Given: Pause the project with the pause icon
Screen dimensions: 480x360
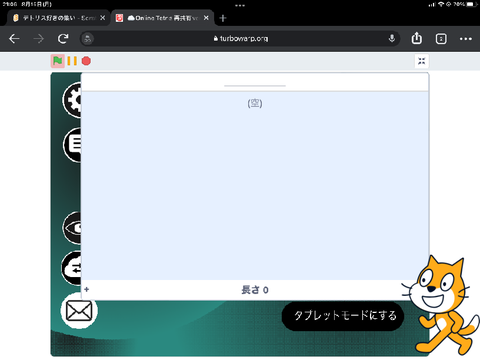Looking at the screenshot, I should [x=72, y=61].
